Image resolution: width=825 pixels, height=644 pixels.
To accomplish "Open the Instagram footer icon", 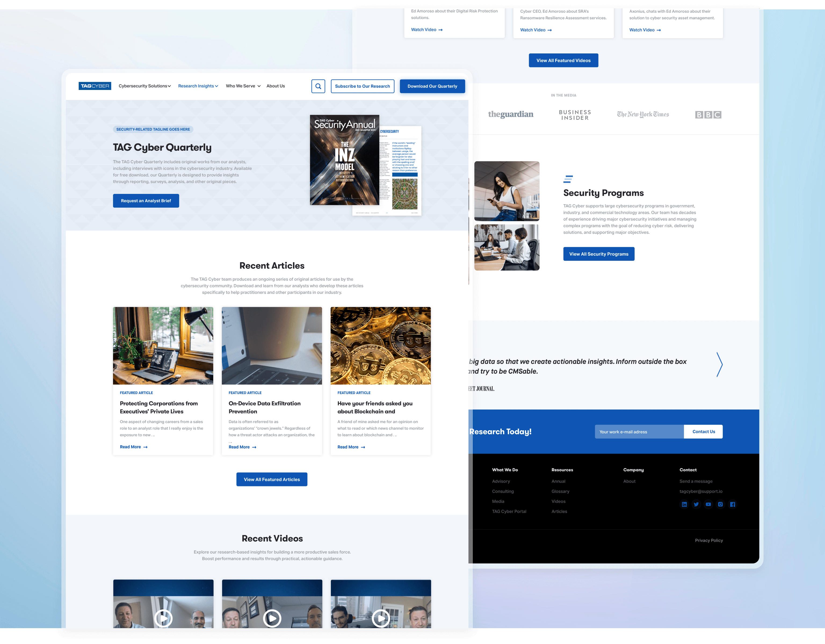I will (x=720, y=504).
